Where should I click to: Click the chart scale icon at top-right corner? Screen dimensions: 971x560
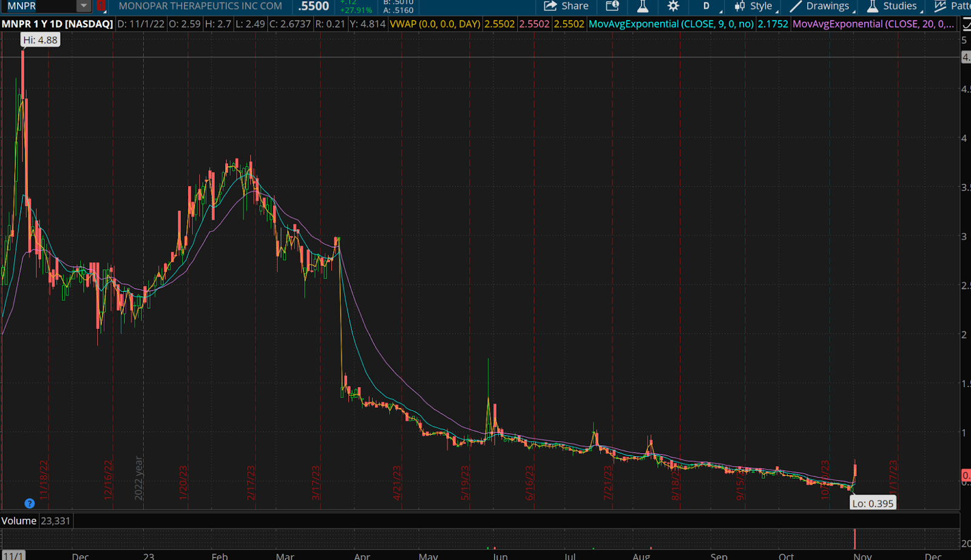(966, 24)
